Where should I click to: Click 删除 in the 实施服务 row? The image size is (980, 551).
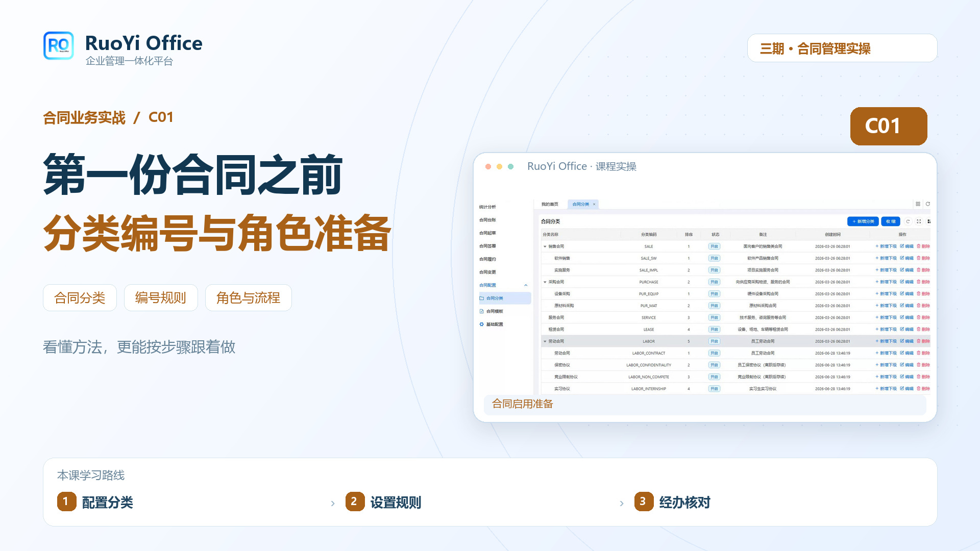click(x=923, y=270)
